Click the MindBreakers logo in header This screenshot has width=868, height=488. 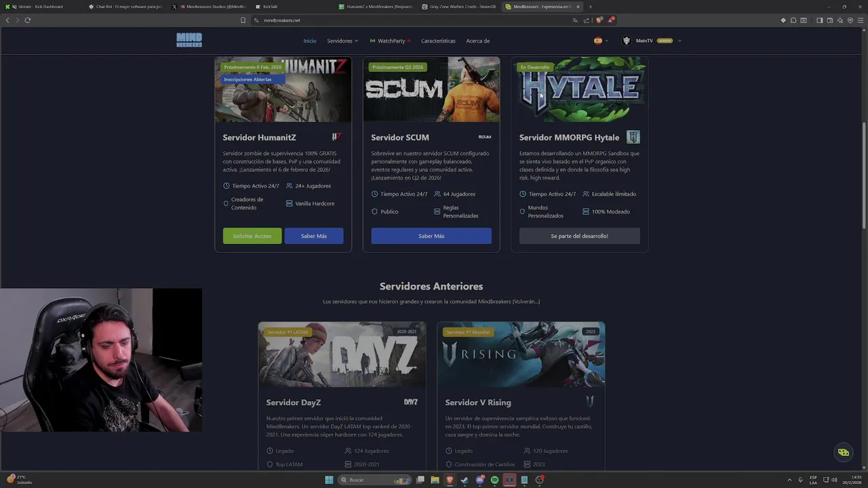(189, 40)
